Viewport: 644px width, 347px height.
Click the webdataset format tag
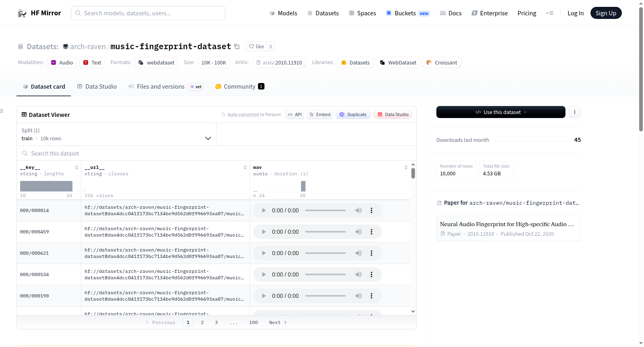click(157, 62)
